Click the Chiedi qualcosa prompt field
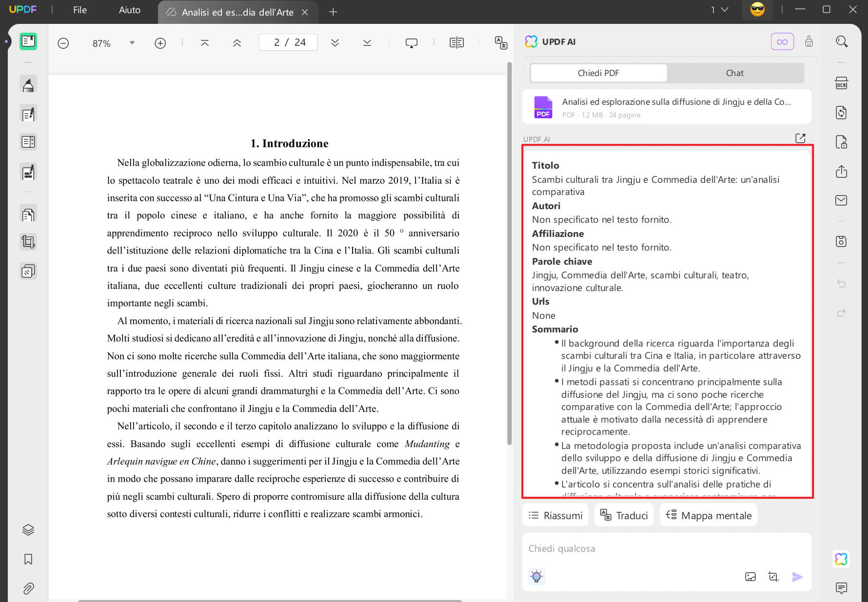The height and width of the screenshot is (602, 868). 666,549
